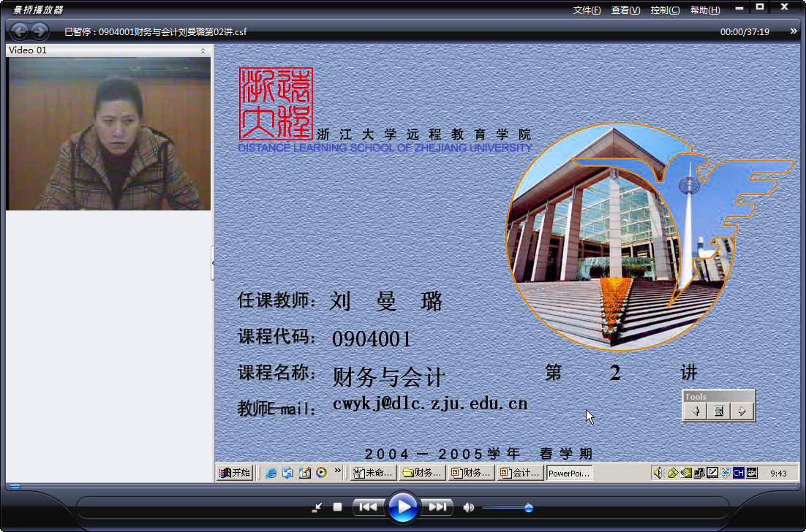
Task: Open the 控制(C) menu
Action: 665,10
